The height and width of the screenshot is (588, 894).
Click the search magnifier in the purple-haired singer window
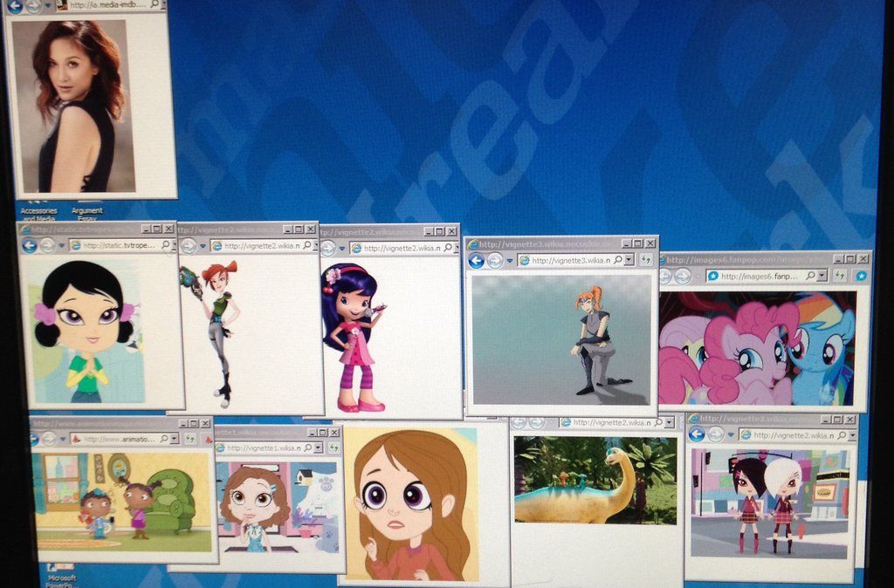click(448, 248)
